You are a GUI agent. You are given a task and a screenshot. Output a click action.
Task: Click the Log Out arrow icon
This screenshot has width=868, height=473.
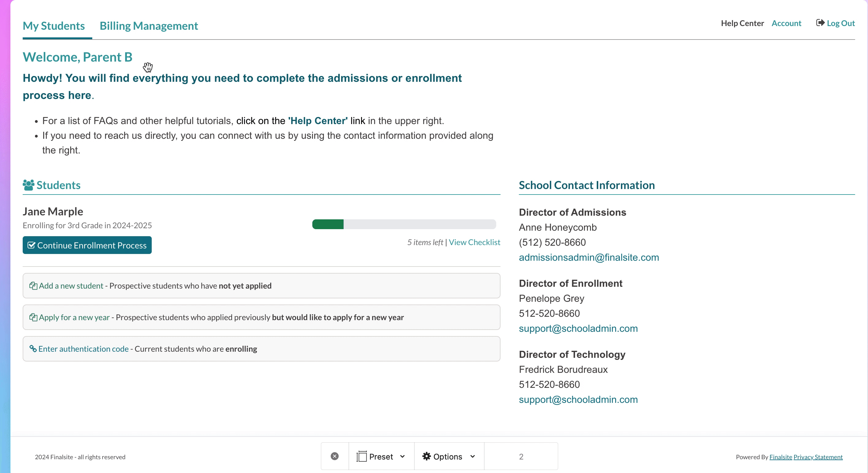820,23
